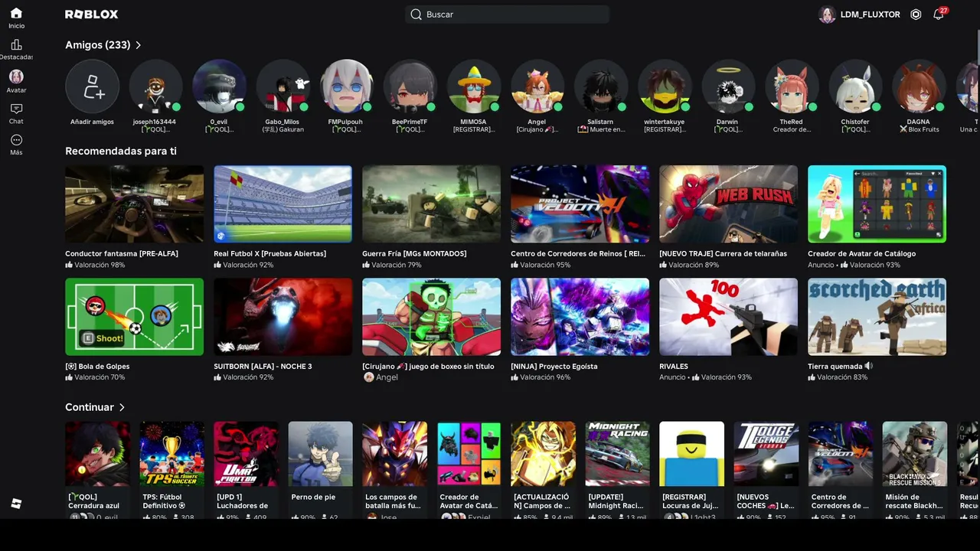Screen dimensions: 980x551
Task: Click Angel's name under the boxing game
Action: (x=387, y=377)
